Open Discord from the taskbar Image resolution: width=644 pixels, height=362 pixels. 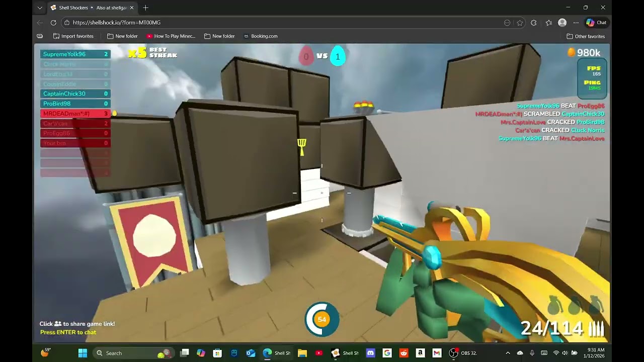371,353
